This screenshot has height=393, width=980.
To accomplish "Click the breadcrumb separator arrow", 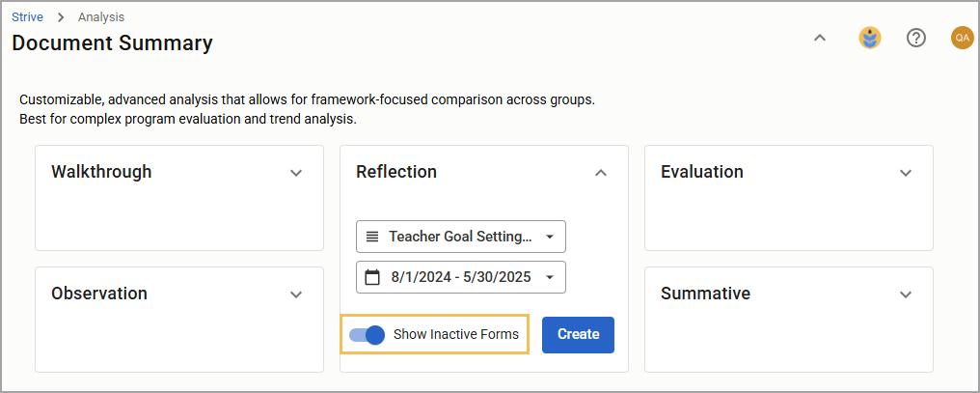I will coord(61,17).
